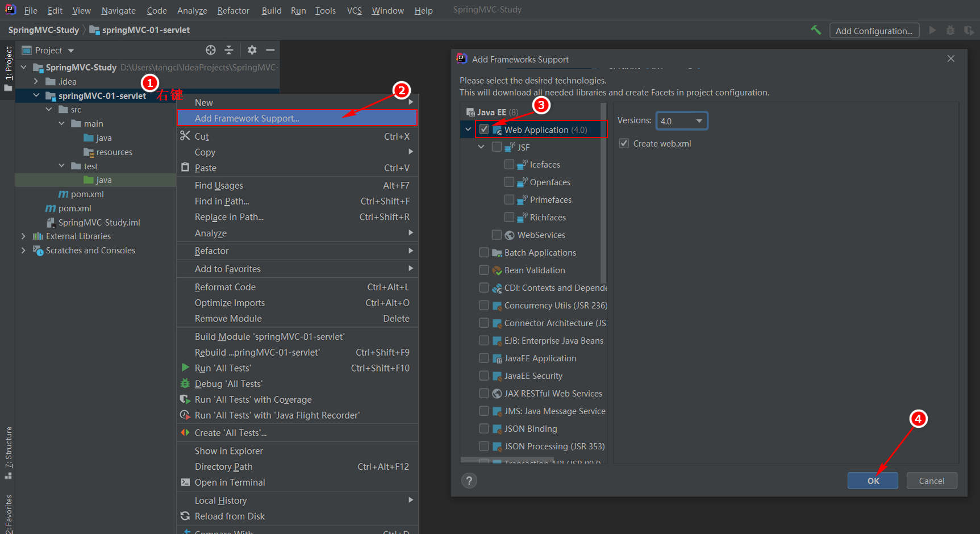Click the Debug bug toolbar icon
Viewport: 980px width, 534px height.
coord(950,30)
